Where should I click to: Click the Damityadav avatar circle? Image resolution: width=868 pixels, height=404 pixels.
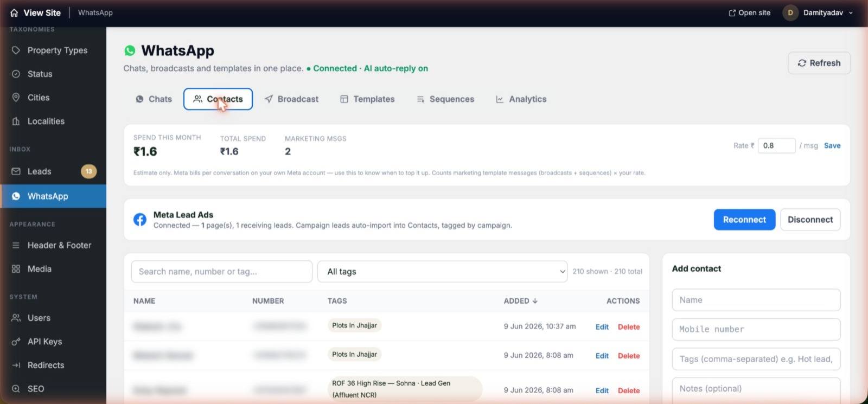point(790,12)
